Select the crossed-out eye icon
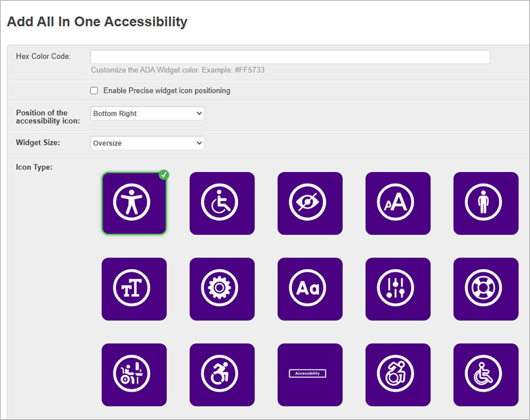This screenshot has width=530, height=420. (310, 204)
